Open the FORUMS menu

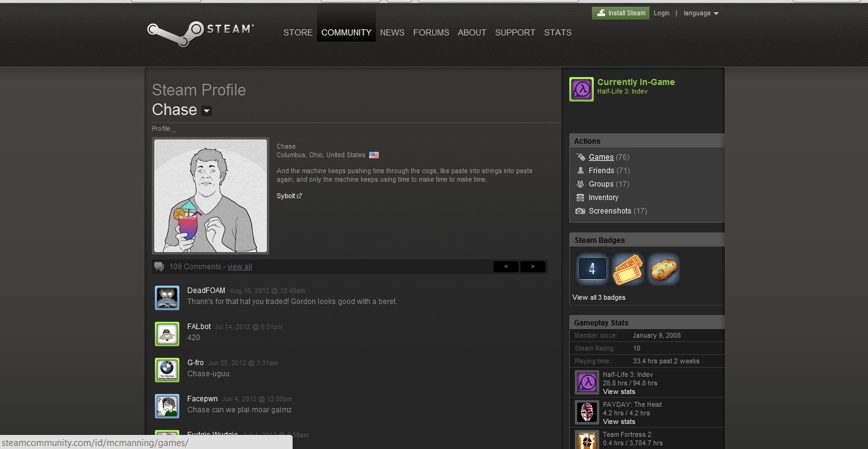(x=431, y=32)
